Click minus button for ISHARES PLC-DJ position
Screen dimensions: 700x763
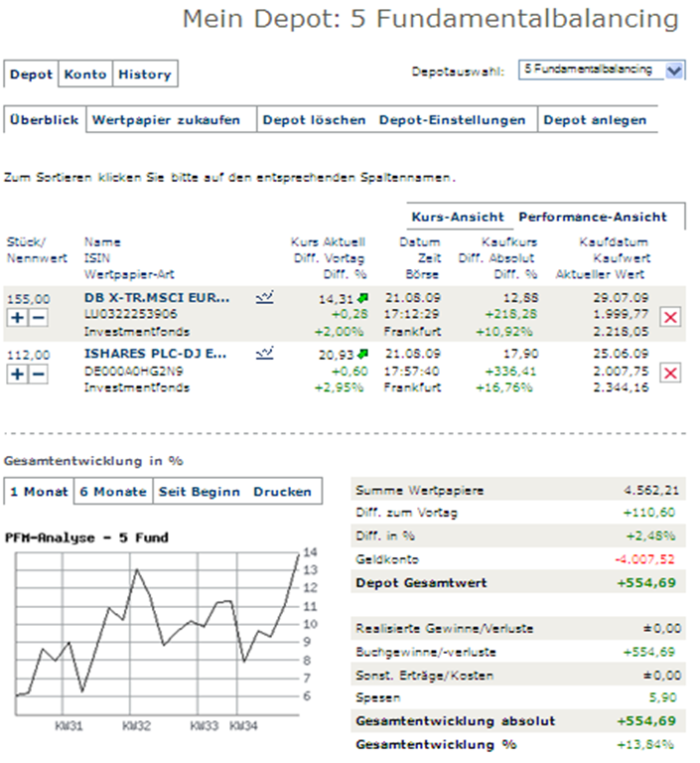click(38, 374)
